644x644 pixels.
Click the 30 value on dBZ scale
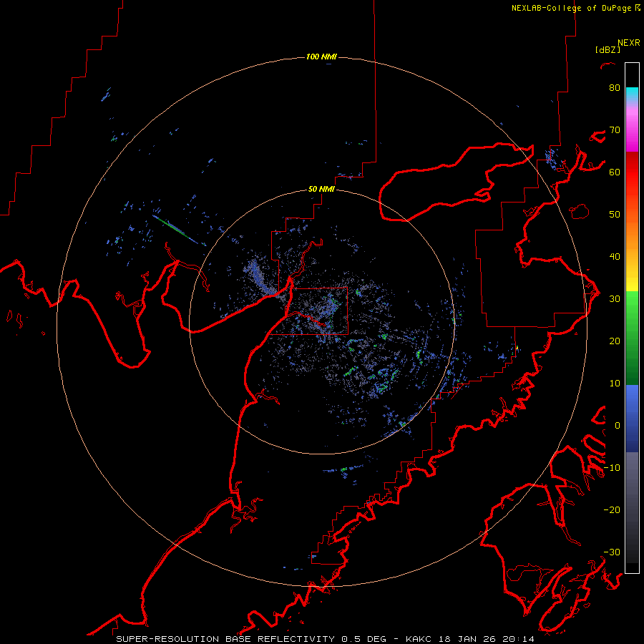615,299
